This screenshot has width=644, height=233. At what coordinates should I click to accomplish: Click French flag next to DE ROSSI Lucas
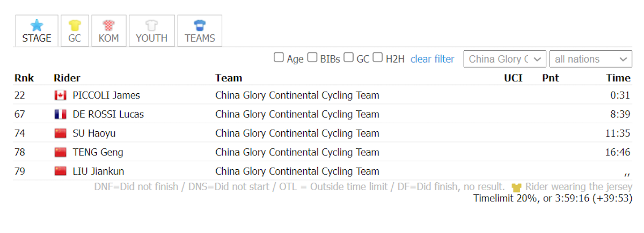tap(60, 114)
